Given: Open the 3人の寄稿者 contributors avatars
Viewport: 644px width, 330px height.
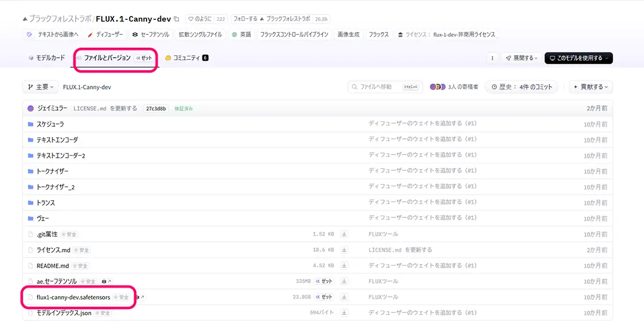Looking at the screenshot, I should [x=454, y=87].
